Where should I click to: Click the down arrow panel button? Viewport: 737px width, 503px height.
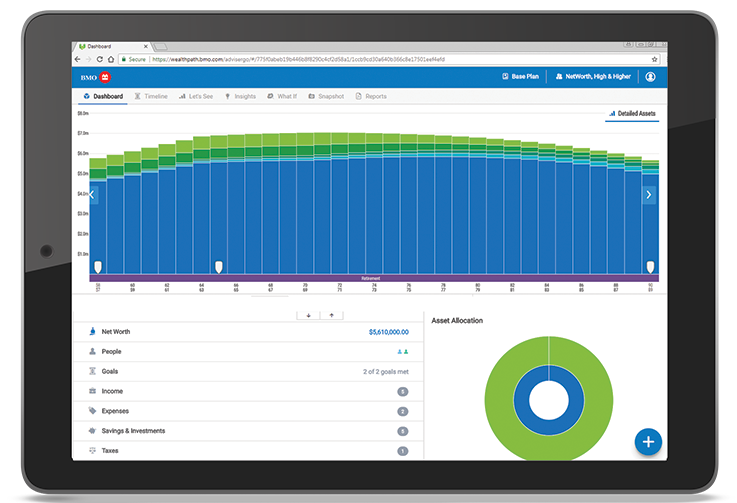click(x=308, y=315)
